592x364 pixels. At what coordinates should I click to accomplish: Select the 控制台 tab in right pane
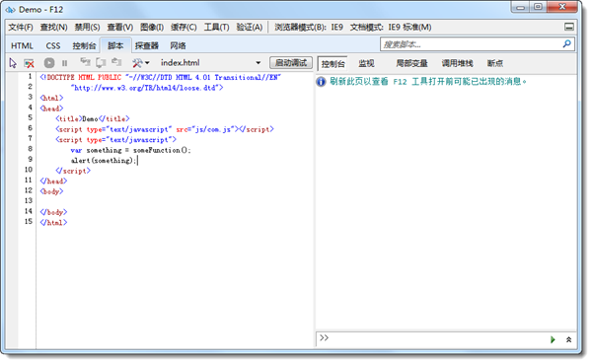(x=333, y=63)
